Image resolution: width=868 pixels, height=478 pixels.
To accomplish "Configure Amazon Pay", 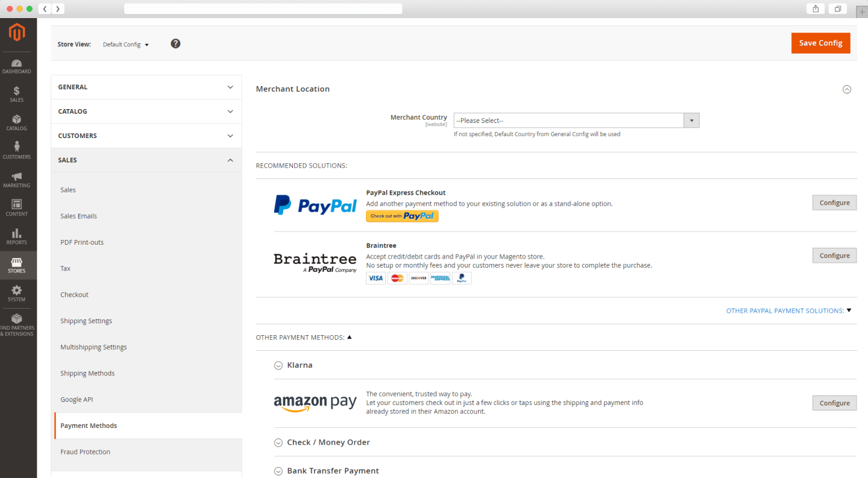I will (x=834, y=403).
